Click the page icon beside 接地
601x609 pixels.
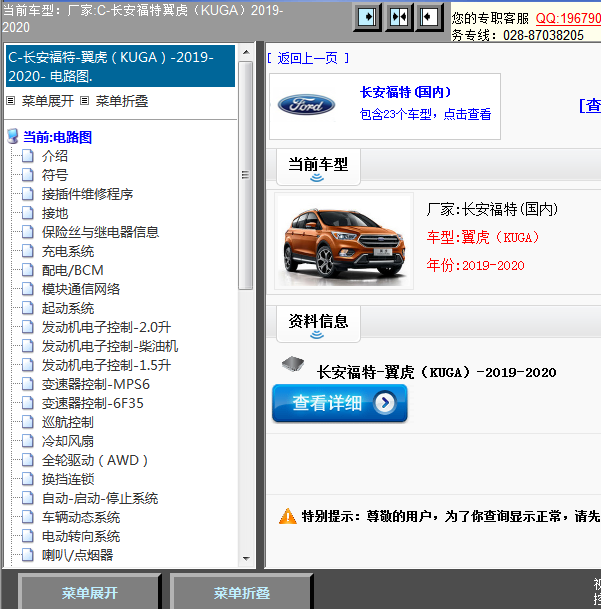[x=28, y=213]
